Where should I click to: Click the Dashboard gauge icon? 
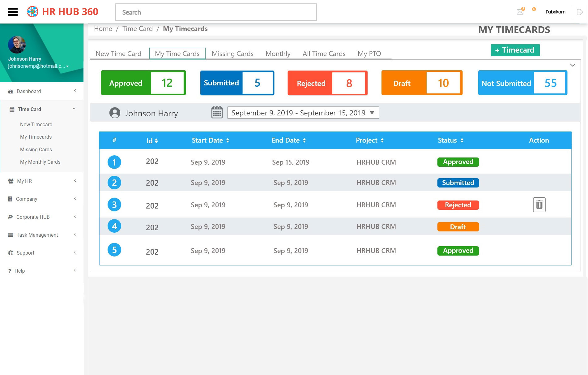(11, 92)
